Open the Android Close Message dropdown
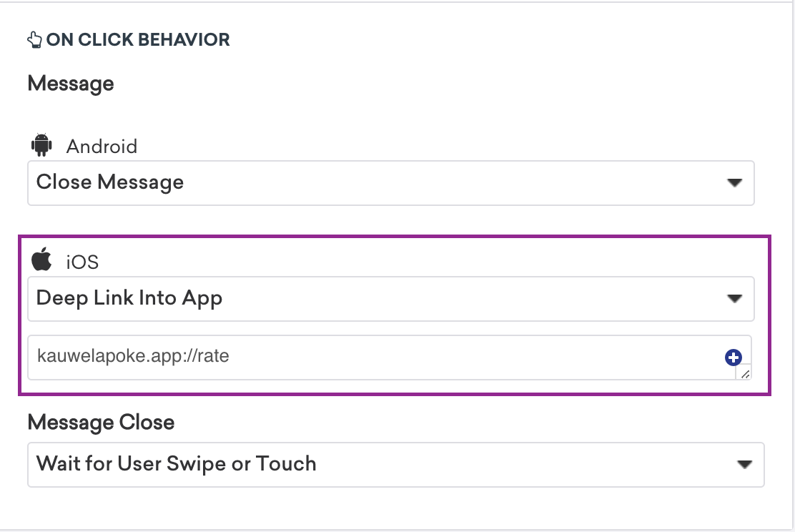Image resolution: width=795 pixels, height=532 pixels. coord(391,183)
